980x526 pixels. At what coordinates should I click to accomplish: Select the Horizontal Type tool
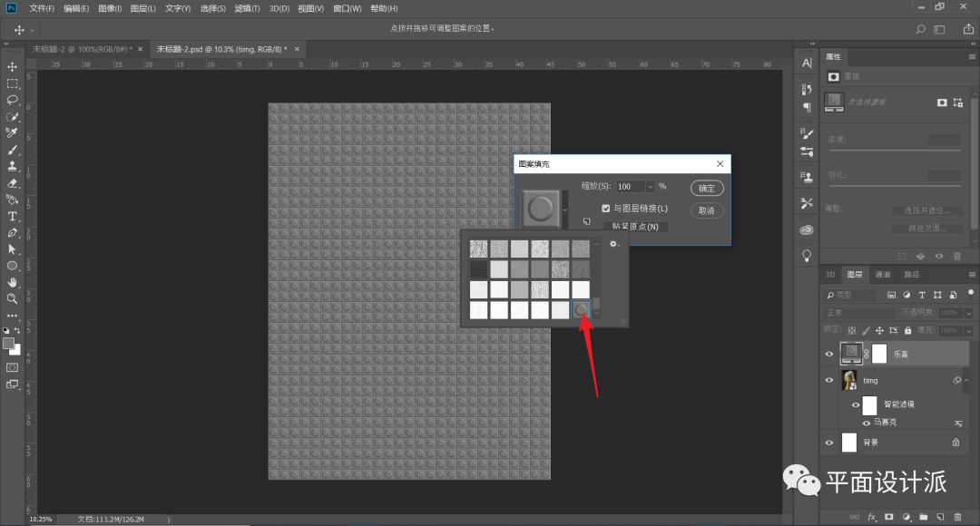(13, 216)
